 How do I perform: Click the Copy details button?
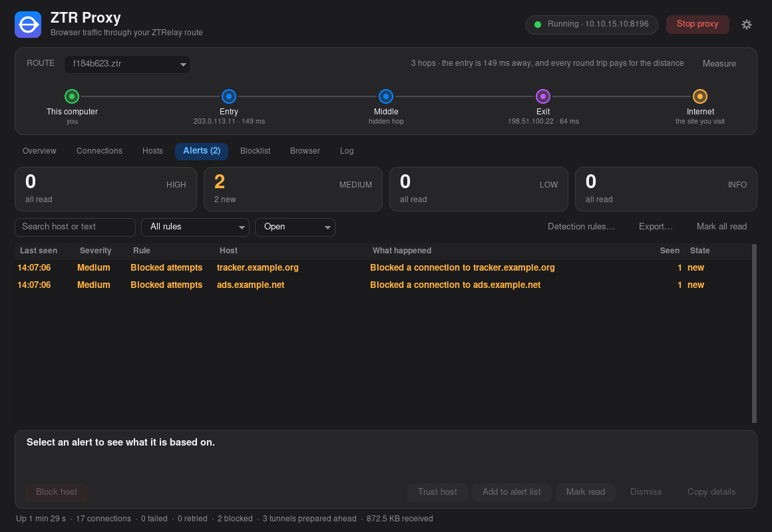pyautogui.click(x=711, y=492)
